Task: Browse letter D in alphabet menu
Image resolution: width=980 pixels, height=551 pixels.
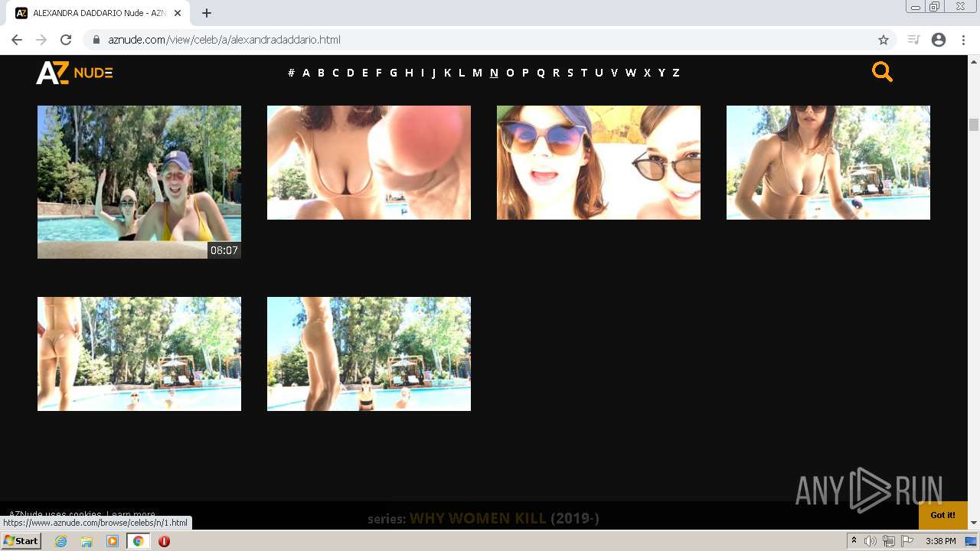Action: (x=351, y=73)
